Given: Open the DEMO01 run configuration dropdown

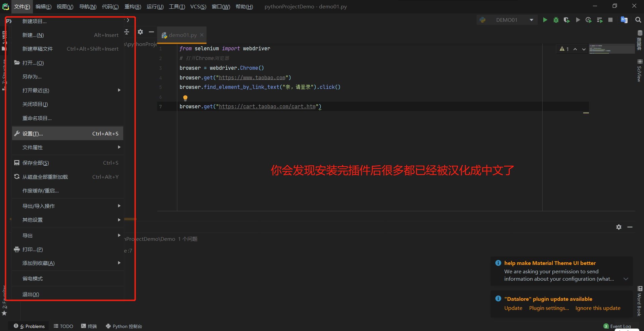Looking at the screenshot, I should point(532,20).
